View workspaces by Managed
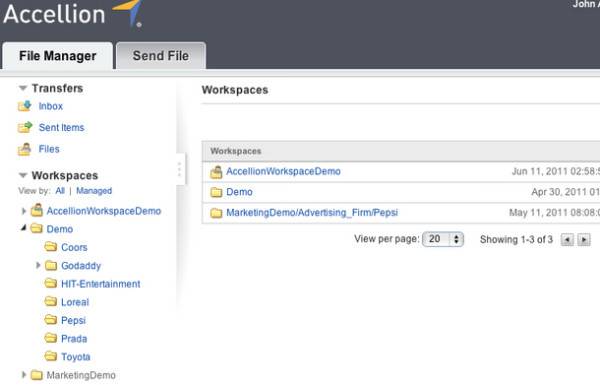This screenshot has height=385, width=600. [94, 191]
